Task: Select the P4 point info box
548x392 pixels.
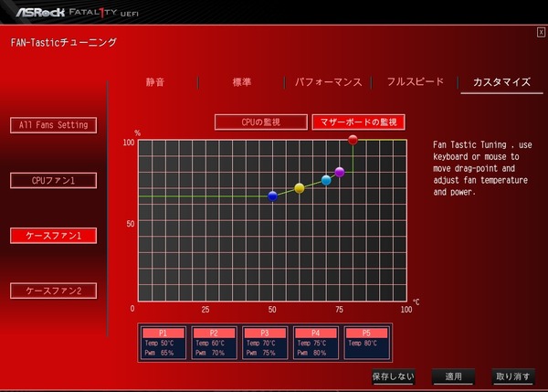Action: coord(316,343)
